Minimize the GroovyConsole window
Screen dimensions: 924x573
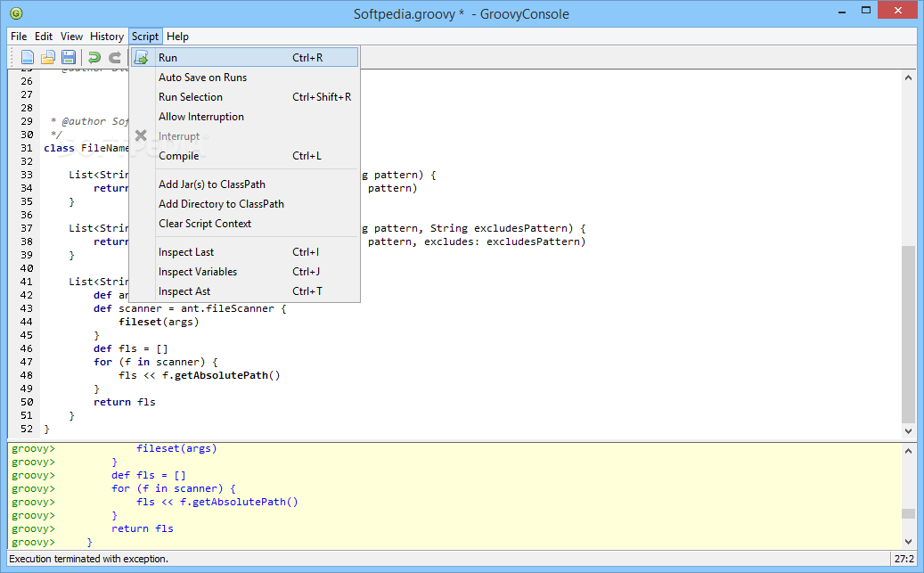[841, 11]
